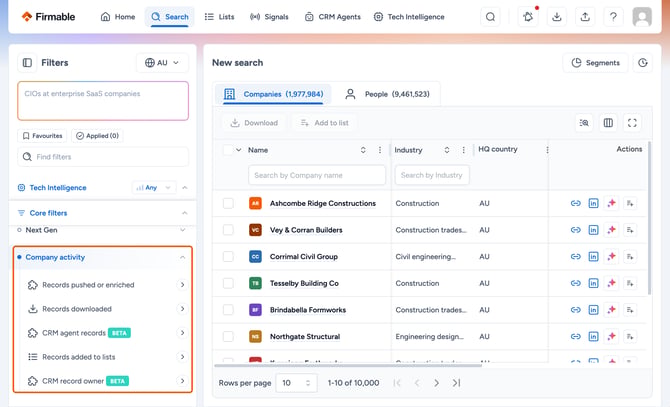Image resolution: width=670 pixels, height=407 pixels.
Task: Open Tech Intelligence Any dropdown
Action: pyautogui.click(x=153, y=187)
